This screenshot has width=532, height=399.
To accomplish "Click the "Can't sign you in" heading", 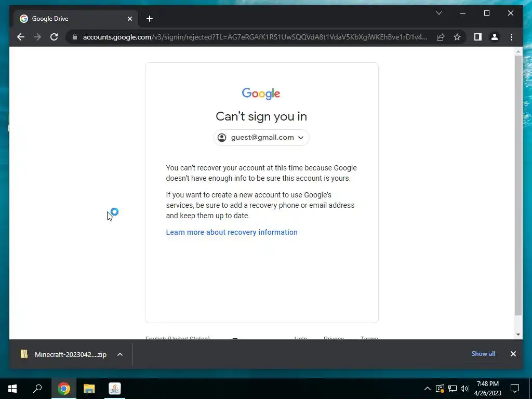I will (261, 116).
